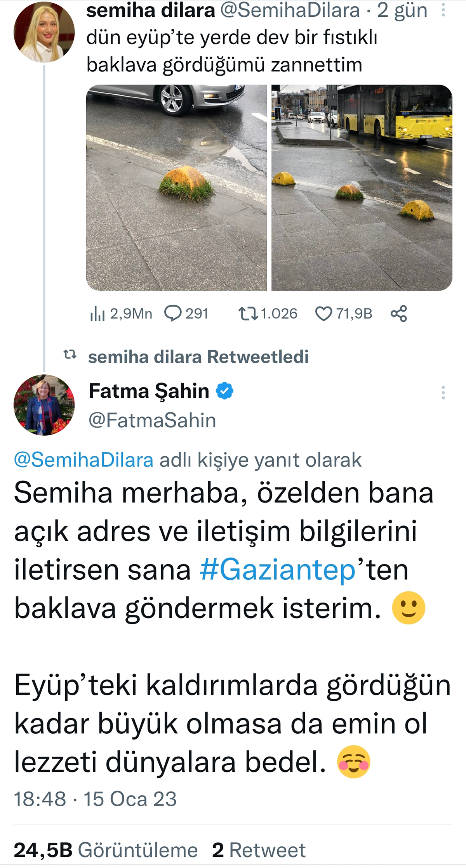Image resolution: width=466 pixels, height=868 pixels.
Task: Click the @SemihaDilara mention in the reply
Action: [83, 460]
